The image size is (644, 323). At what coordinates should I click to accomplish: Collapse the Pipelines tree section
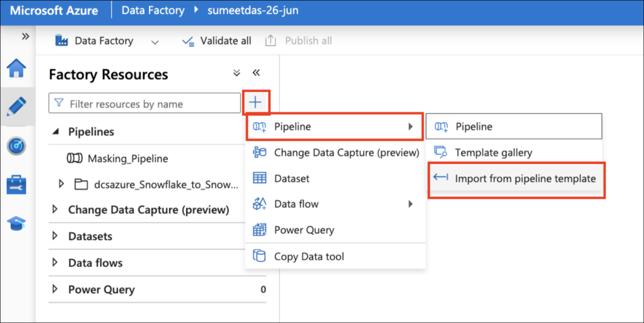coord(56,132)
